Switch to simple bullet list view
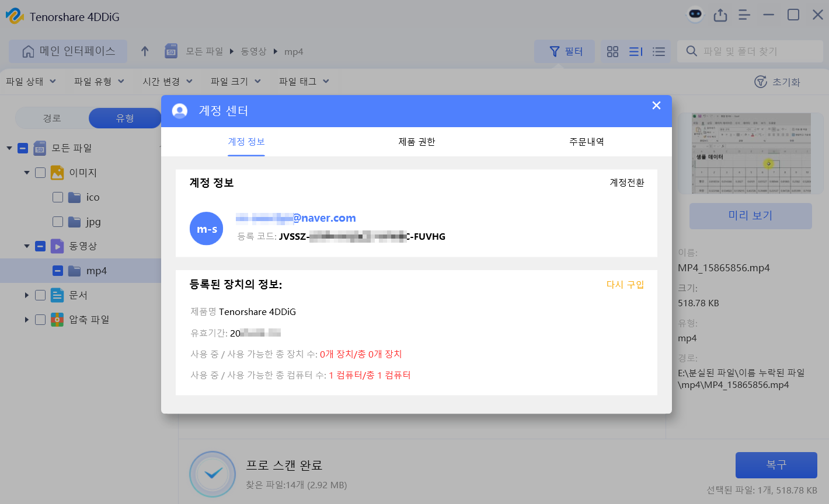 tap(659, 51)
